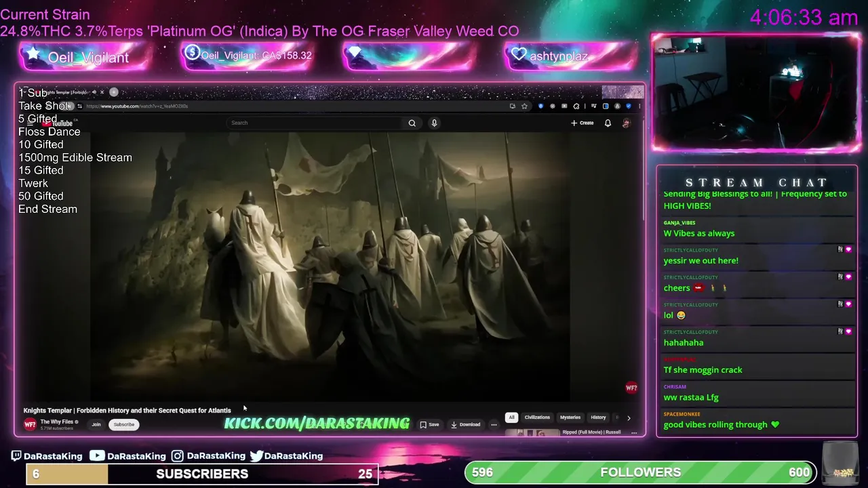Click the 'End Stream' goal text

(x=47, y=209)
